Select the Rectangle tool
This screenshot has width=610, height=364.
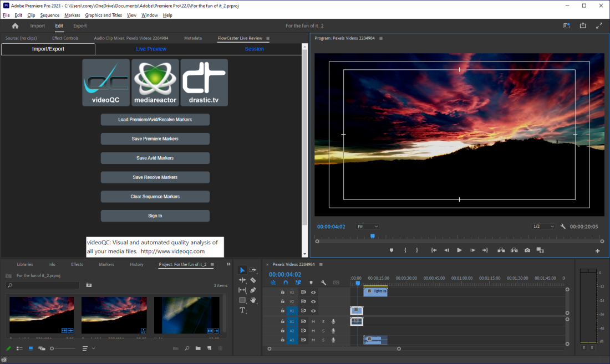(242, 300)
